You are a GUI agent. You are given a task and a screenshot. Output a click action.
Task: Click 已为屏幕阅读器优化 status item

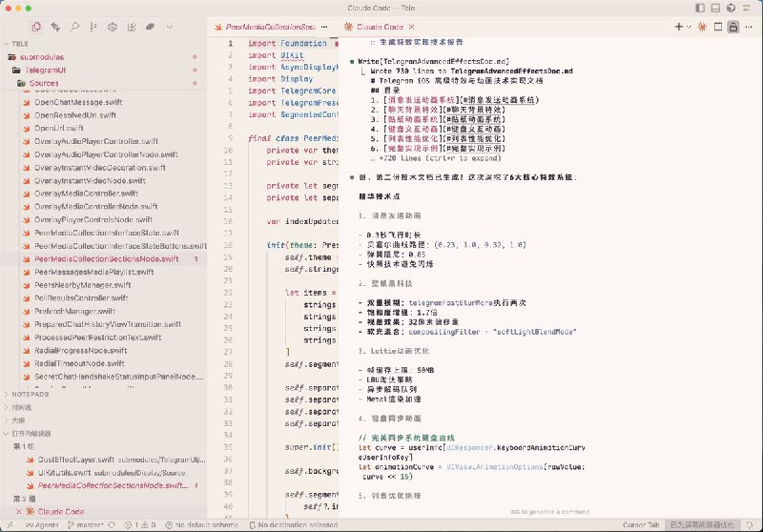click(702, 525)
